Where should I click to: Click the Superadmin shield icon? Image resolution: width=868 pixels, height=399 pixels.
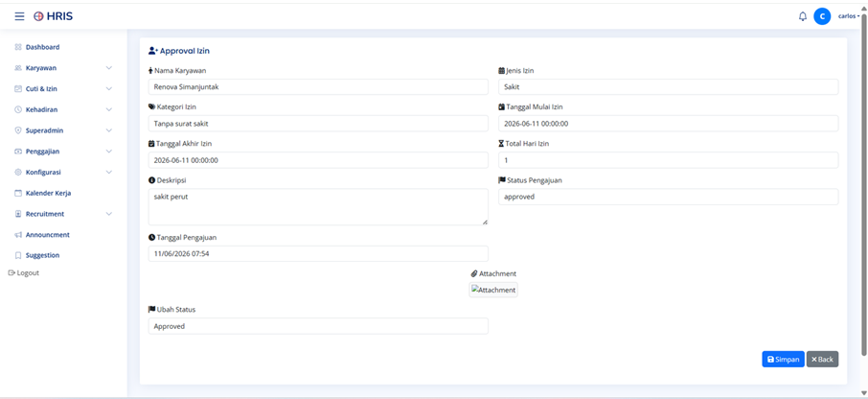pos(17,130)
